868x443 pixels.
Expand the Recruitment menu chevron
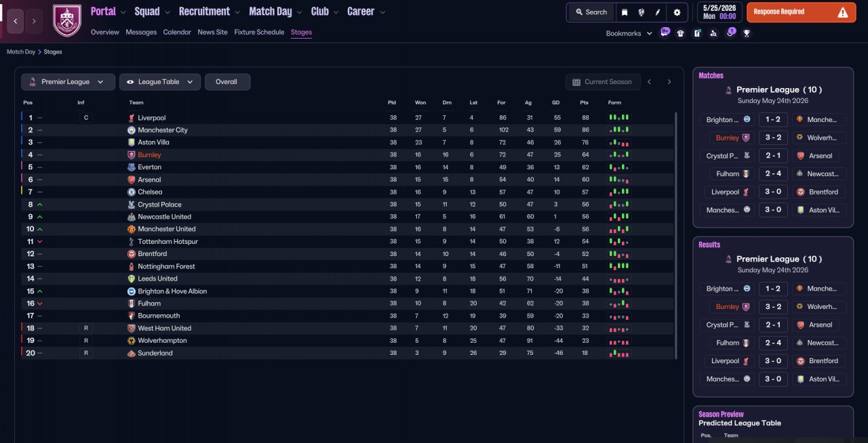tap(237, 12)
